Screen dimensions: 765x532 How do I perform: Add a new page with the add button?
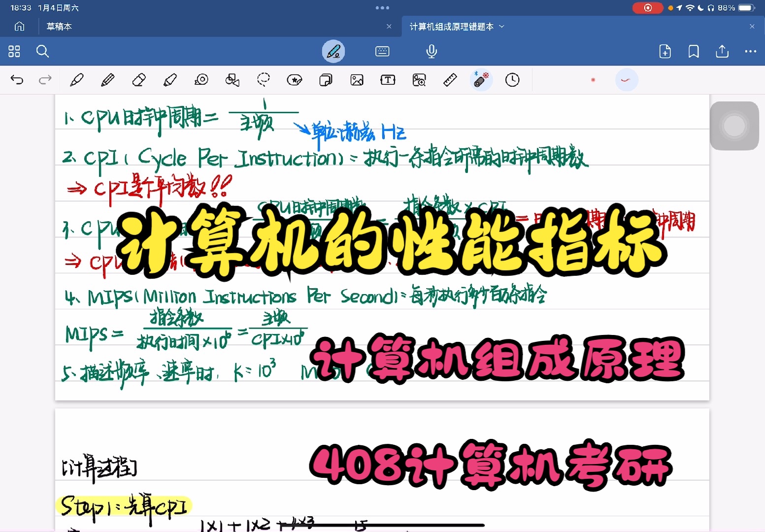pyautogui.click(x=665, y=51)
